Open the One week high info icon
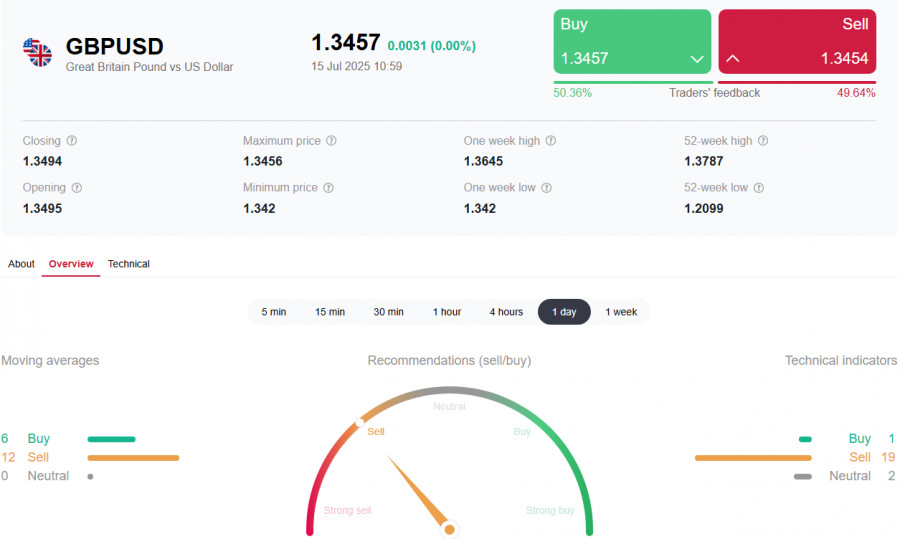Viewport: 900px width, 539px height. [550, 141]
